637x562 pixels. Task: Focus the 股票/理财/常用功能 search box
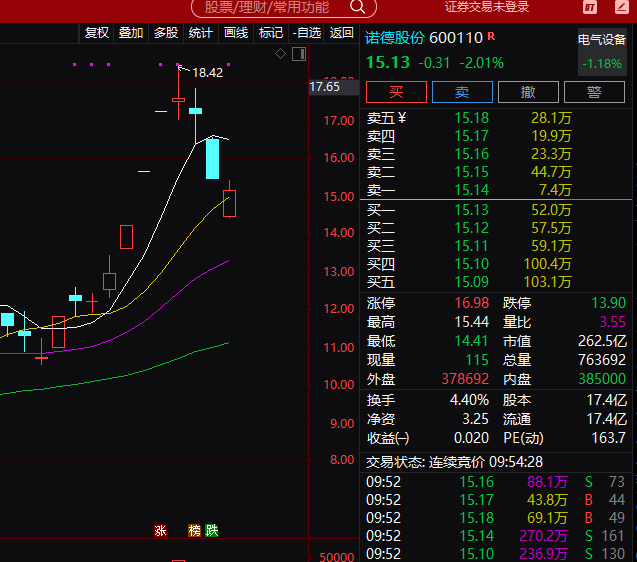point(284,7)
